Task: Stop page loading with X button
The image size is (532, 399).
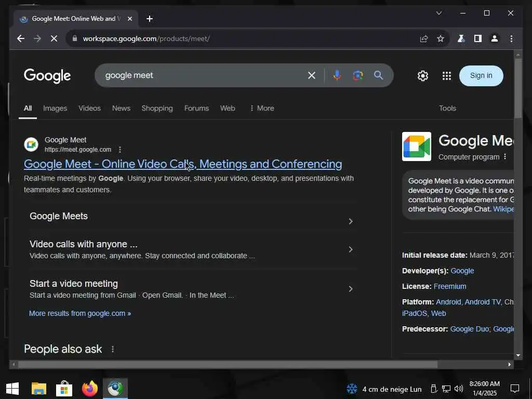Action: pos(54,38)
